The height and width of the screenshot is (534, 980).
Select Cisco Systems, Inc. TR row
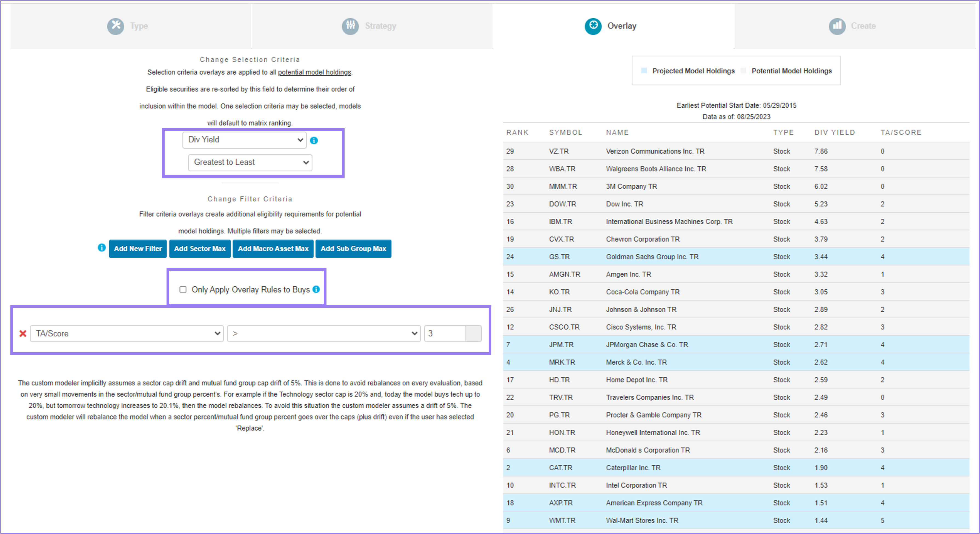pos(736,327)
